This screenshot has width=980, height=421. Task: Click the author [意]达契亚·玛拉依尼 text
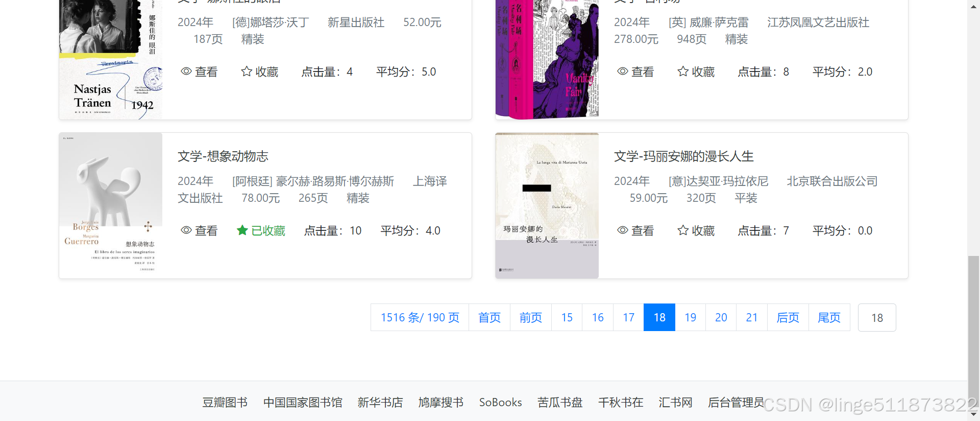719,181
